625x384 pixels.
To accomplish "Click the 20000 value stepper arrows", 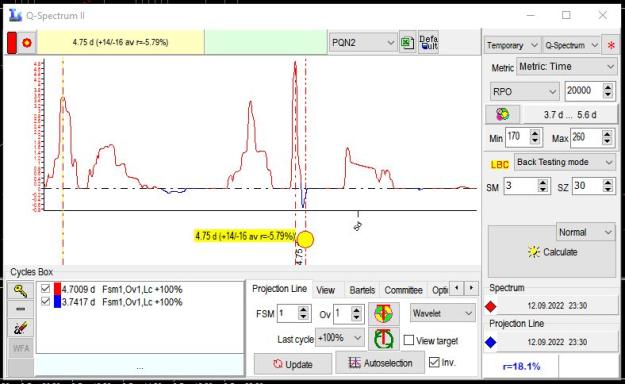I will pyautogui.click(x=607, y=91).
